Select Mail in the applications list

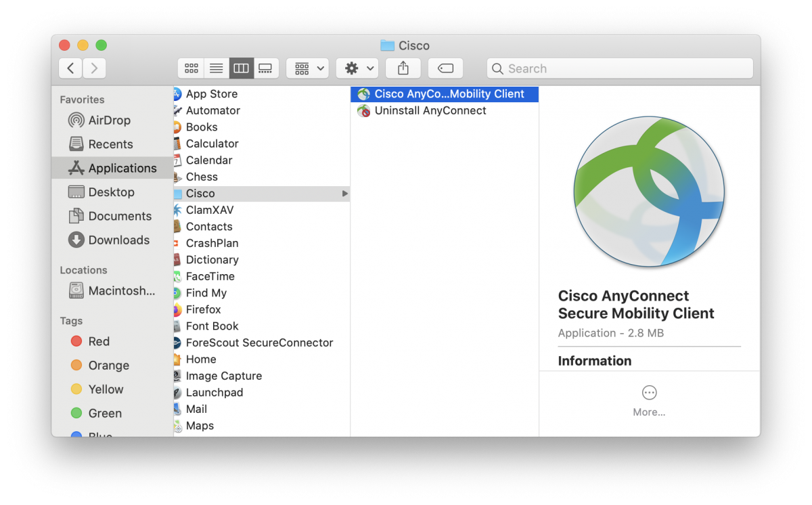pyautogui.click(x=262, y=409)
